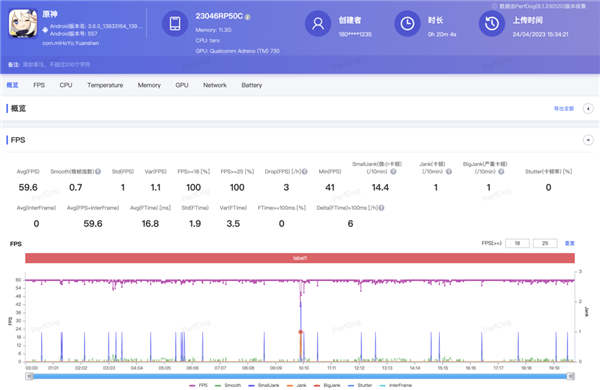Open help icon for SmallJank
The image size is (600, 390).
tap(393, 171)
